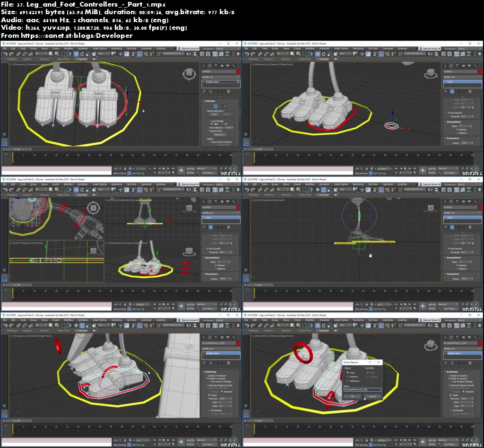Click time slider handle in 00:05:22 frame
Screen dimensions: 484x448
tap(259, 285)
